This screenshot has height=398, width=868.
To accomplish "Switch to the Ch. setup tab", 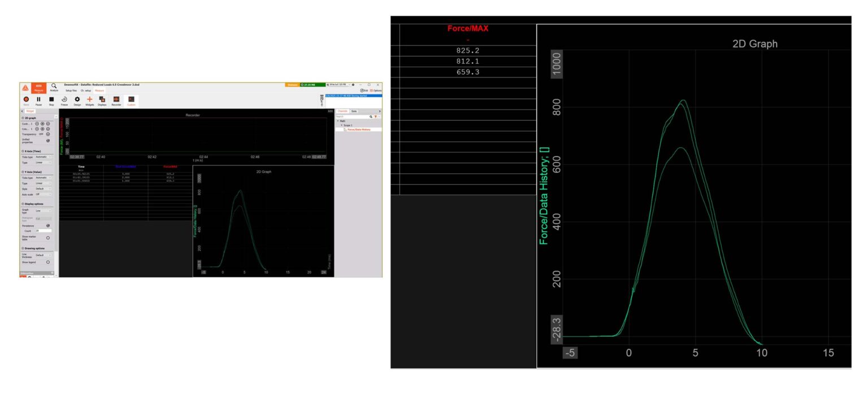I will pyautogui.click(x=86, y=90).
